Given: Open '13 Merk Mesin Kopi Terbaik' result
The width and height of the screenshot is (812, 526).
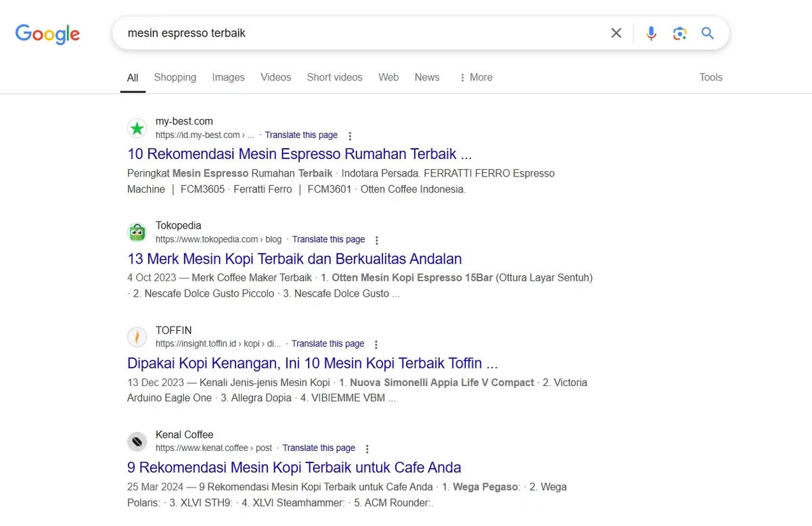Looking at the screenshot, I should [294, 259].
